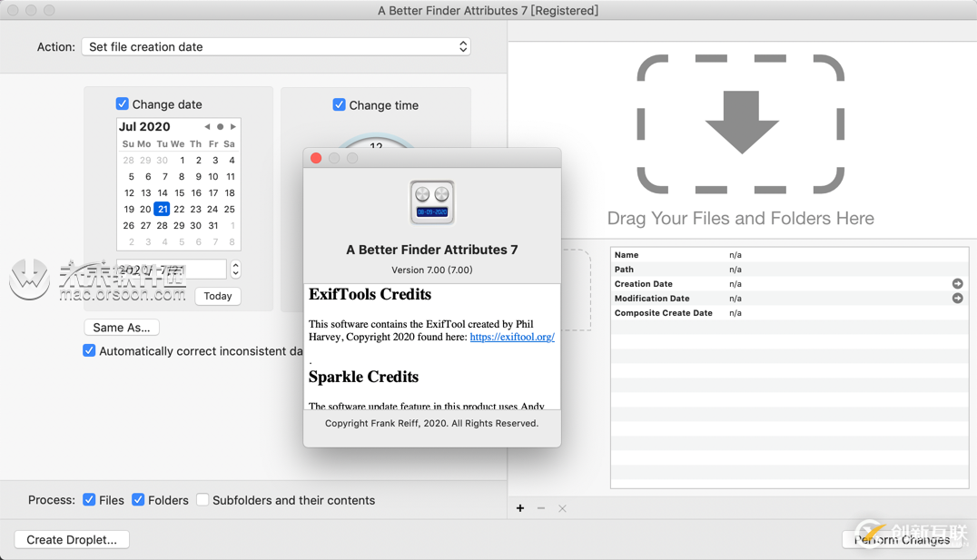The width and height of the screenshot is (977, 560).
Task: Open the exiftool.org link
Action: pos(512,337)
